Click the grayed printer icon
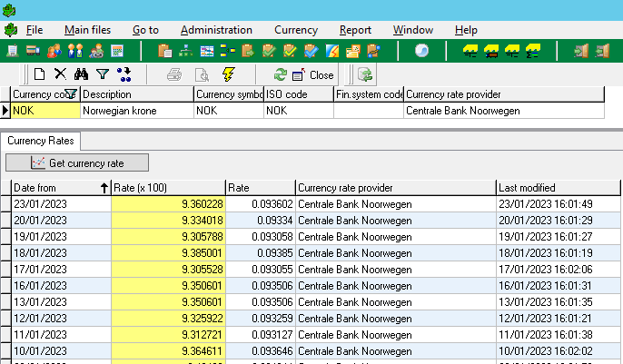 click(x=174, y=74)
